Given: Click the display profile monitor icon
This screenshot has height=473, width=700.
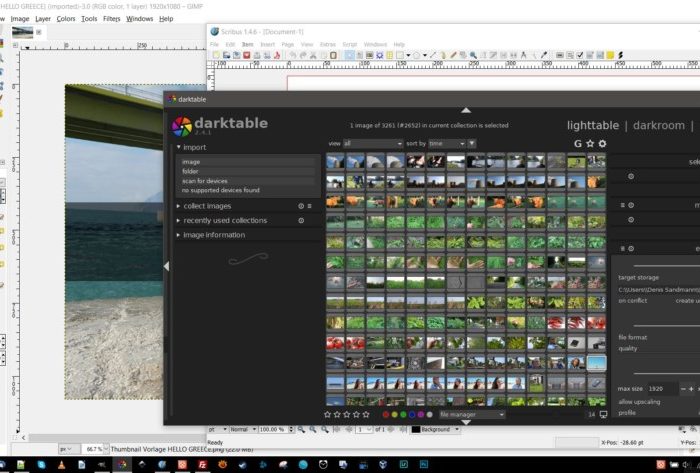Looking at the screenshot, I should tap(603, 414).
